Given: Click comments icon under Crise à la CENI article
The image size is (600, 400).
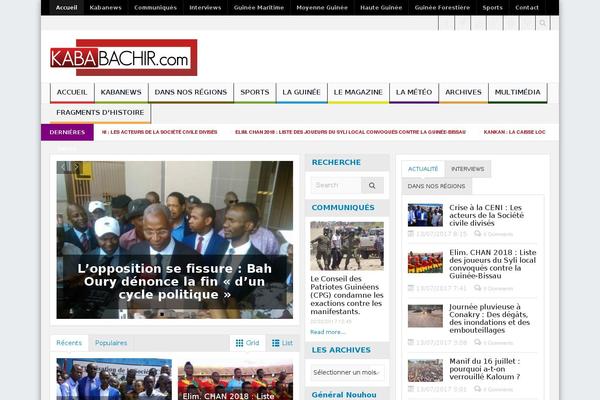Looking at the screenshot, I should 478,233.
